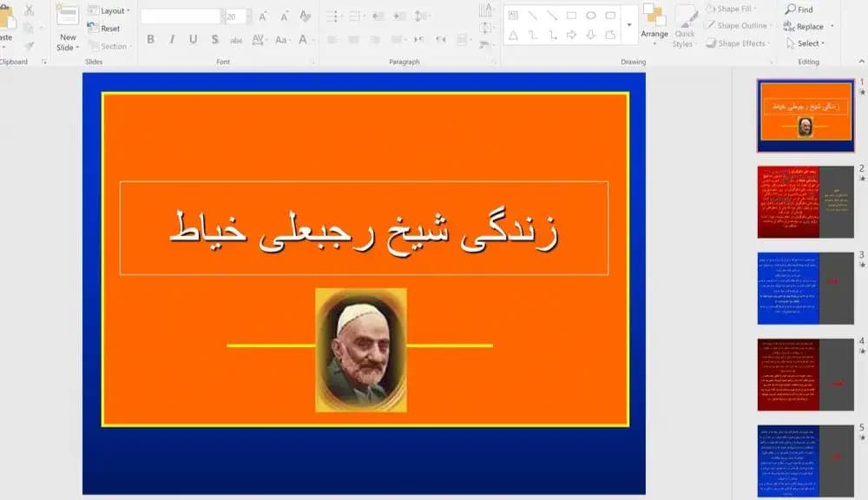Click the New Slide icon
Viewport: 868px width, 500px height.
(x=68, y=16)
